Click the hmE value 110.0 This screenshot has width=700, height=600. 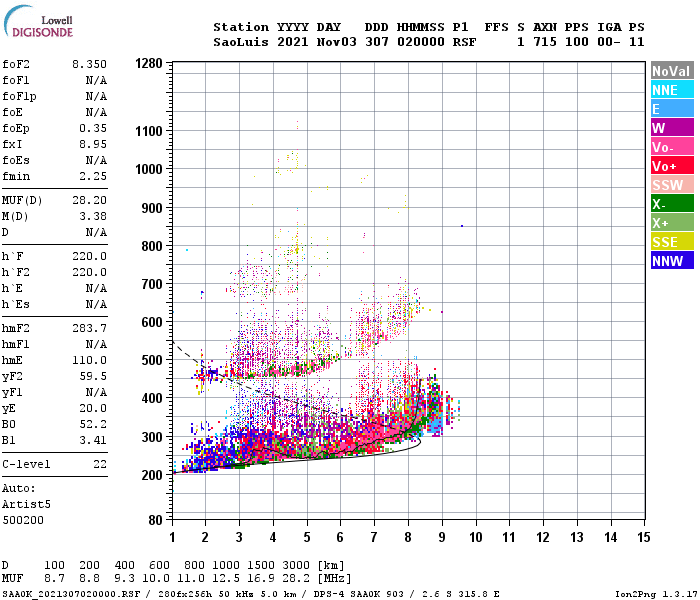click(89, 360)
